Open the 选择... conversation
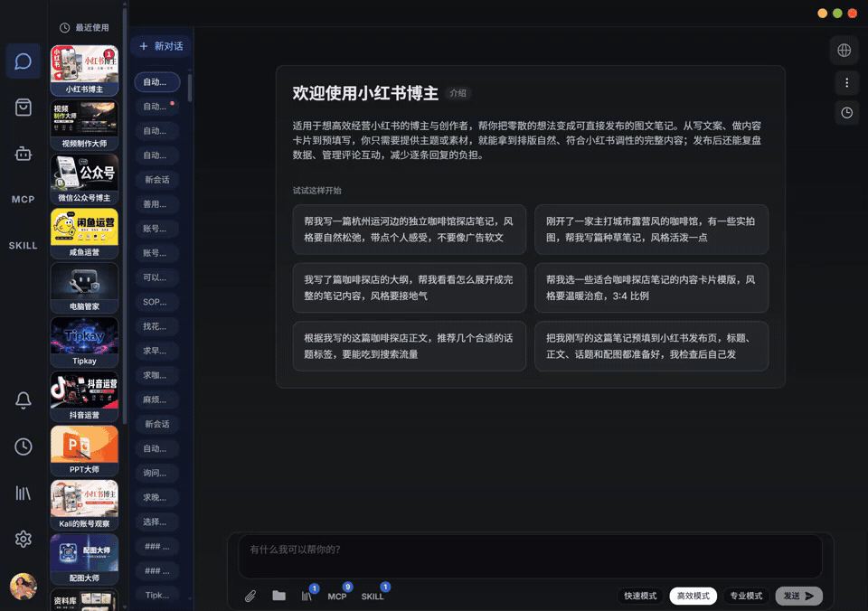This screenshot has width=868, height=611. tap(157, 522)
